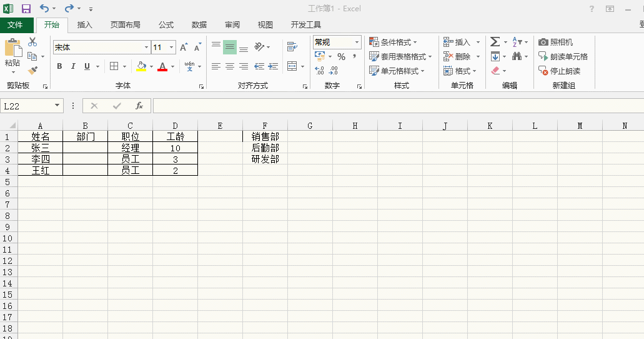644x339 pixels.
Task: Click the AutoSum sigma icon
Action: pos(495,42)
